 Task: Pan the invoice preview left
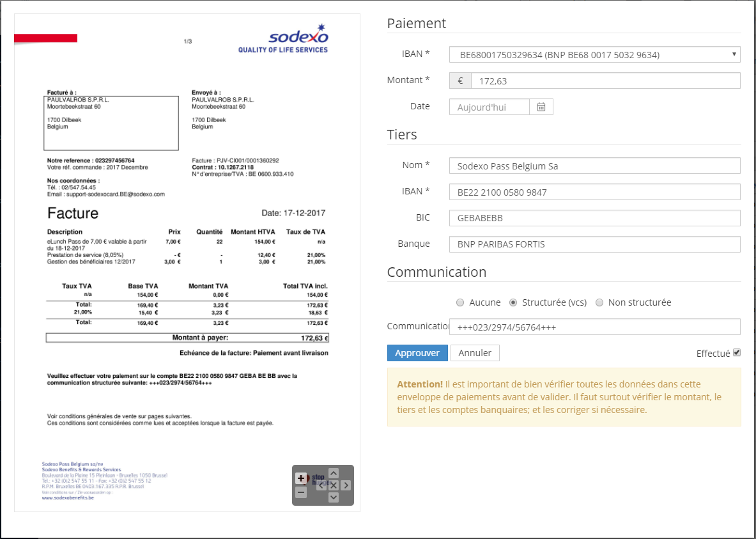click(321, 485)
